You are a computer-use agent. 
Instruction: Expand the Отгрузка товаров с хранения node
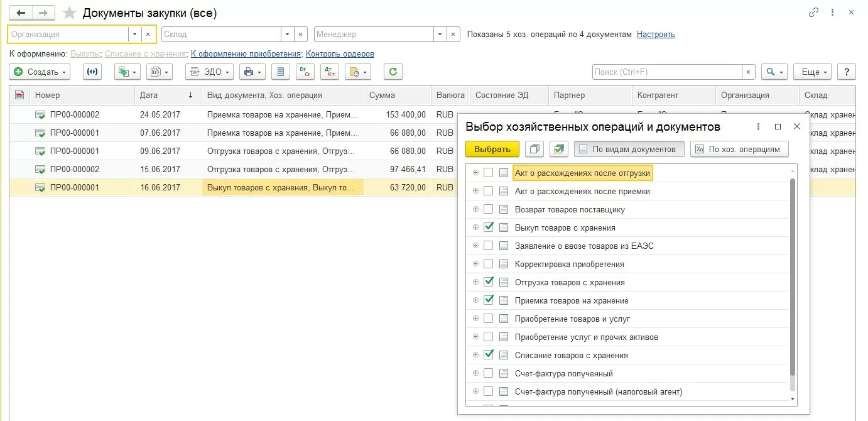[475, 282]
